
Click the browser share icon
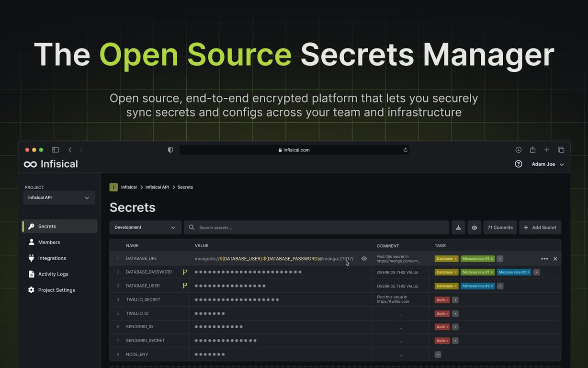tap(532, 150)
